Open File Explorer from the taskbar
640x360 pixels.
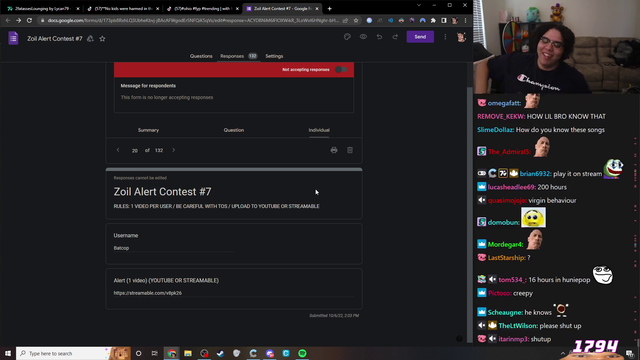point(188,353)
